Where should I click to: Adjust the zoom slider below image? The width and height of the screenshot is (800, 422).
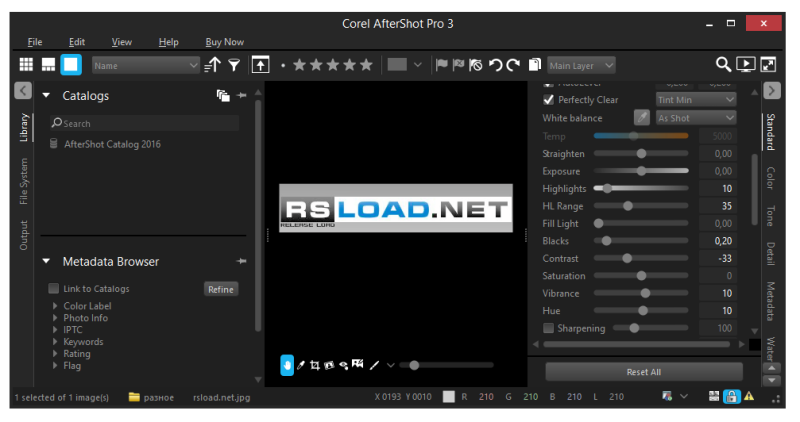(446, 365)
